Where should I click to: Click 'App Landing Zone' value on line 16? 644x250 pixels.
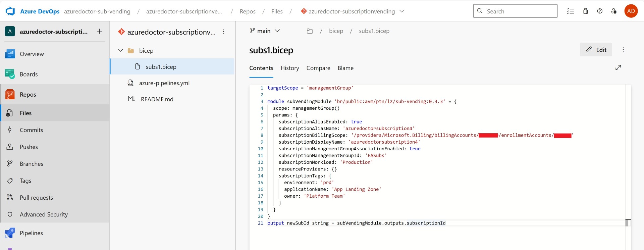357,189
